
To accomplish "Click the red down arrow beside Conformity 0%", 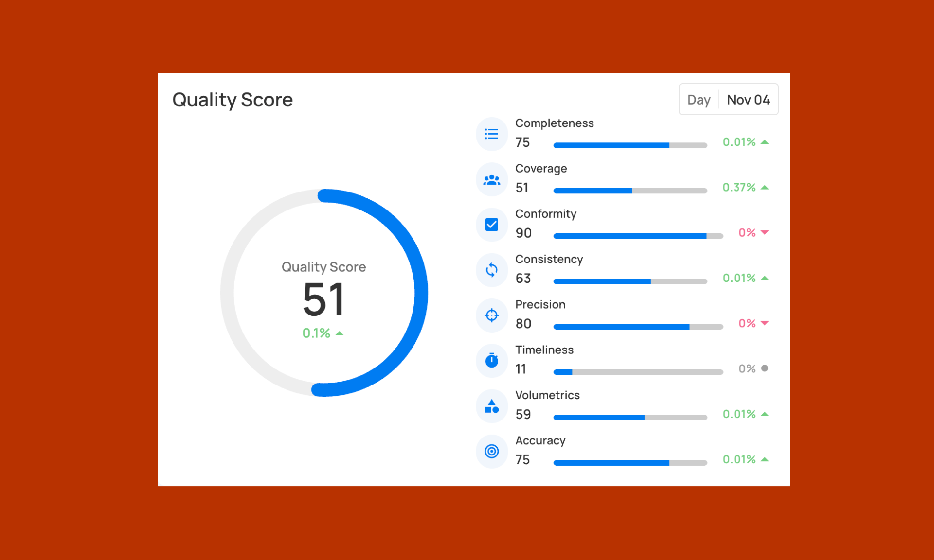I will tap(765, 233).
